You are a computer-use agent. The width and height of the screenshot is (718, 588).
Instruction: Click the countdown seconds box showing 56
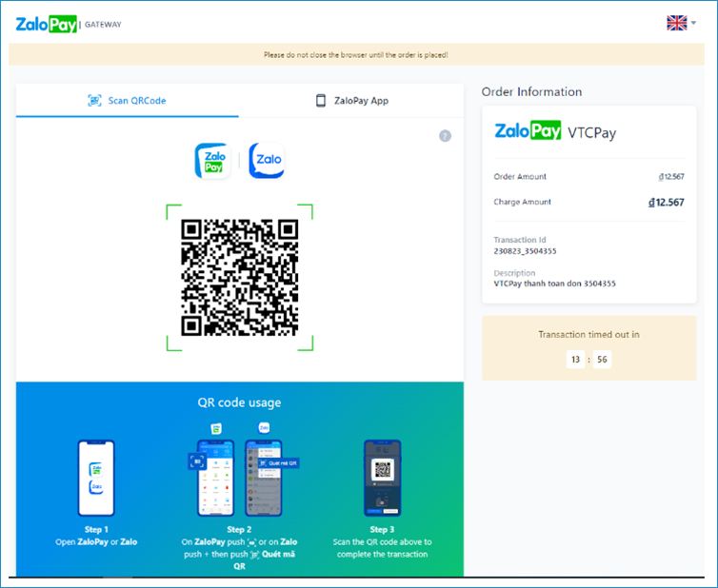(x=602, y=360)
